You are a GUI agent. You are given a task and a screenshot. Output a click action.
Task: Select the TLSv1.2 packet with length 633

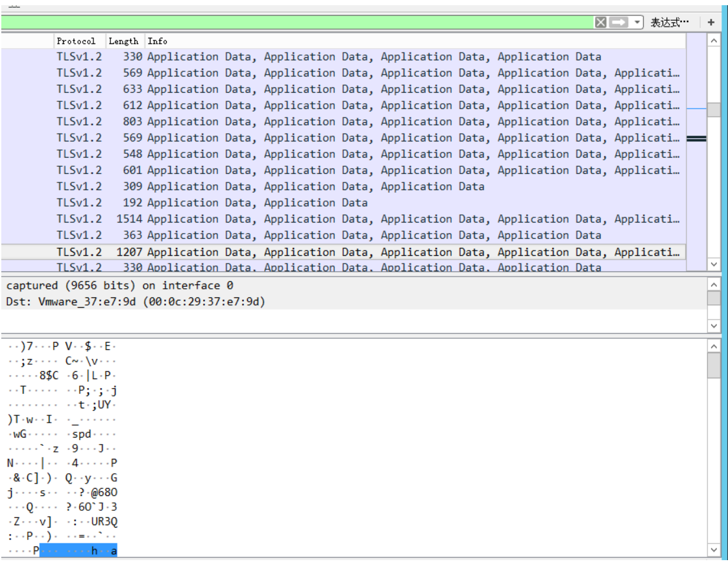(324, 90)
